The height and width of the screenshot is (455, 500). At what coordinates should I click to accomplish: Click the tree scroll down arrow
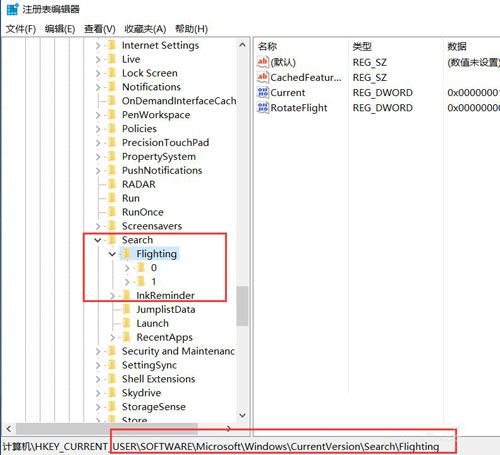[x=243, y=415]
